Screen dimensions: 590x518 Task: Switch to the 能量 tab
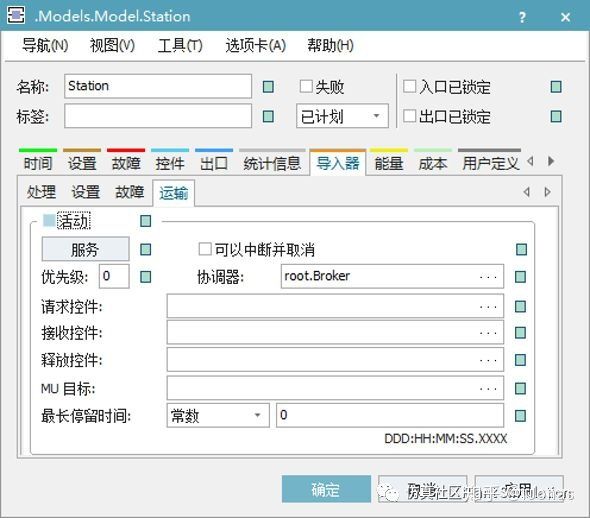(x=389, y=163)
